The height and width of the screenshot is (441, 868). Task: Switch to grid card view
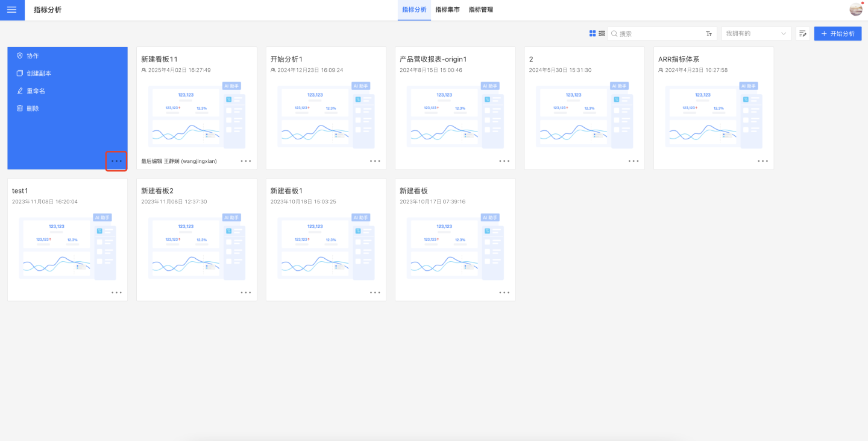coord(593,34)
